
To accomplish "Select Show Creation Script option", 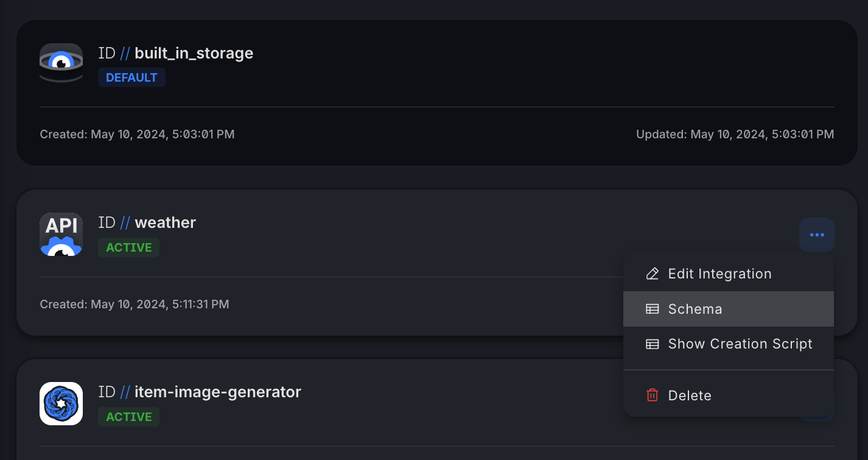I will point(729,344).
